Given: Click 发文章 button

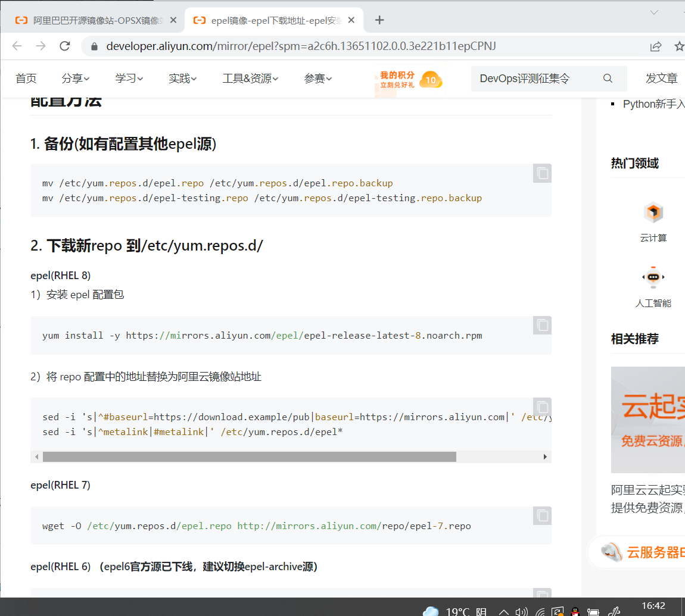Looking at the screenshot, I should pos(661,79).
